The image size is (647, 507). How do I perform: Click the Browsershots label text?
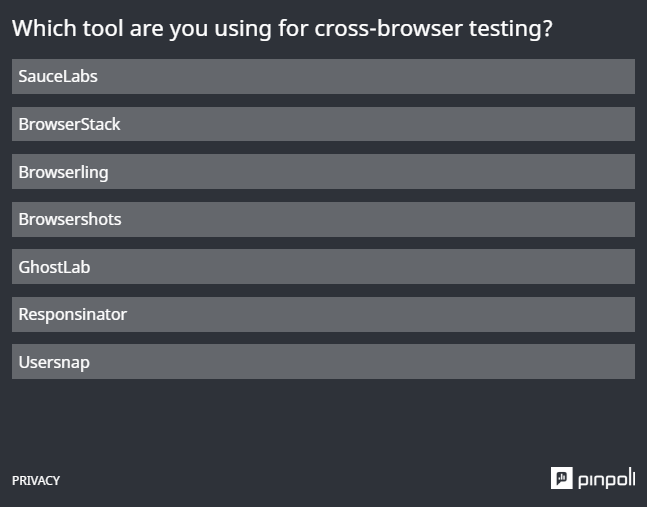70,219
